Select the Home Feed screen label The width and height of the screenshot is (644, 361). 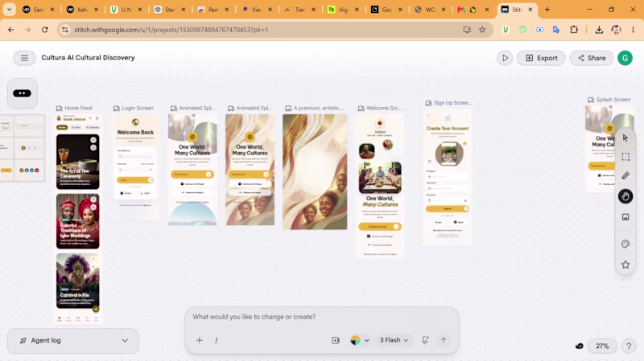74,108
